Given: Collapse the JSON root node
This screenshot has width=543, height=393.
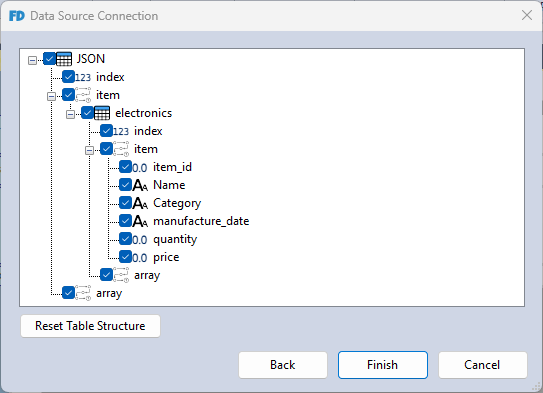Looking at the screenshot, I should [32, 61].
